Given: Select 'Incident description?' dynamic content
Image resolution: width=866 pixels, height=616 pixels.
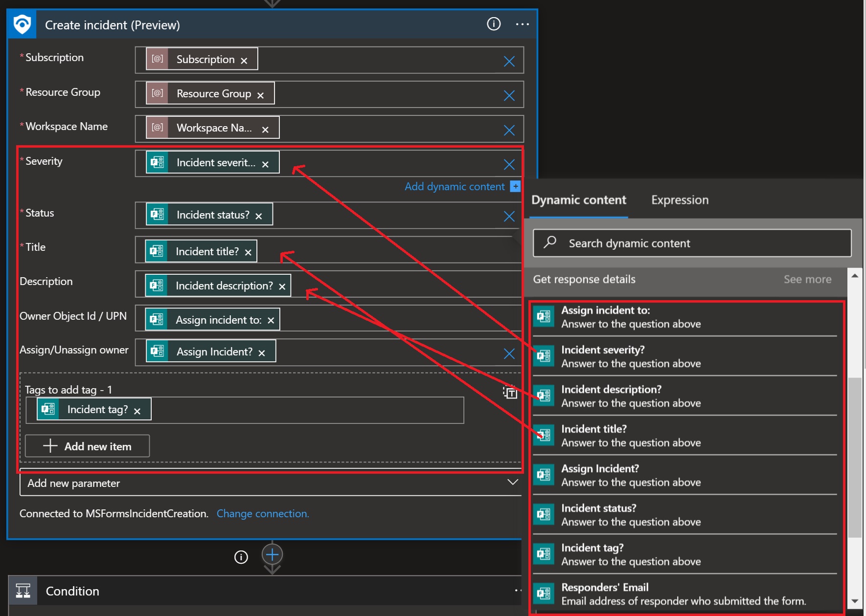Looking at the screenshot, I should click(684, 396).
